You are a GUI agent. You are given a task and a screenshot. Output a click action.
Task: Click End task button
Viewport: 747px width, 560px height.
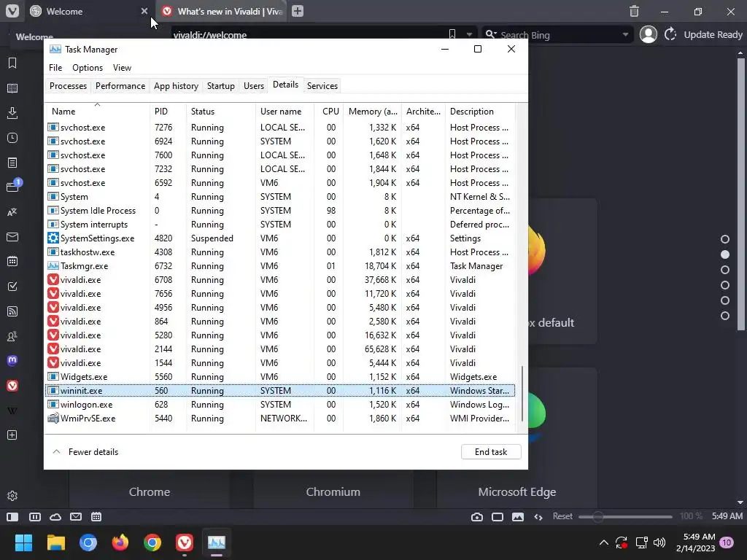click(x=491, y=452)
